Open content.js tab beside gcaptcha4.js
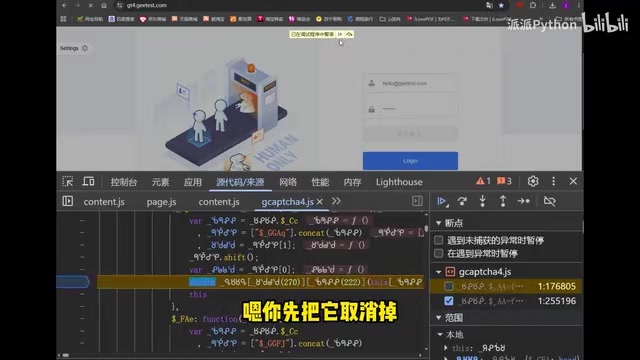 click(219, 202)
